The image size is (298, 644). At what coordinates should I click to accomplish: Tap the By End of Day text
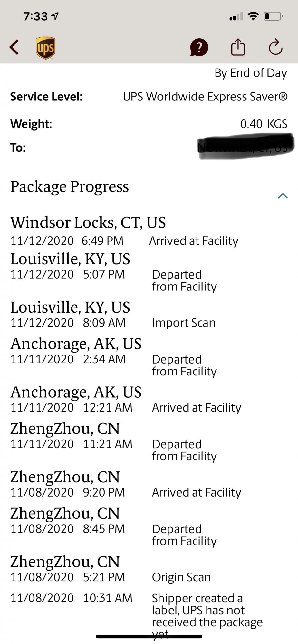pos(251,73)
